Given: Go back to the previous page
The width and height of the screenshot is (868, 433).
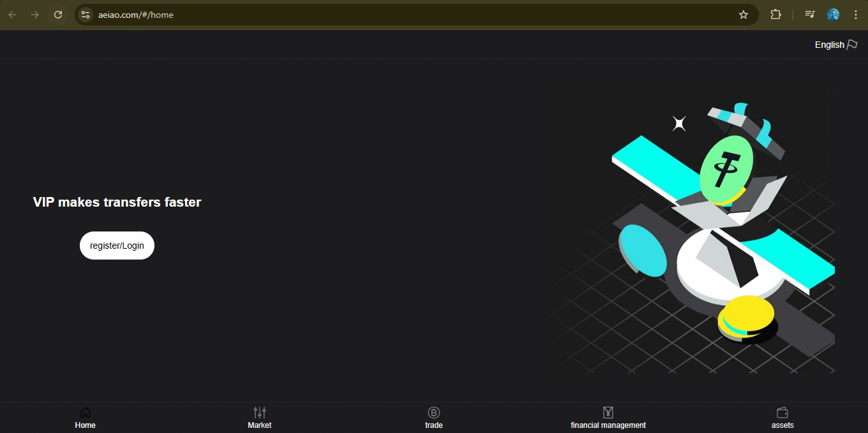Looking at the screenshot, I should pos(12,15).
